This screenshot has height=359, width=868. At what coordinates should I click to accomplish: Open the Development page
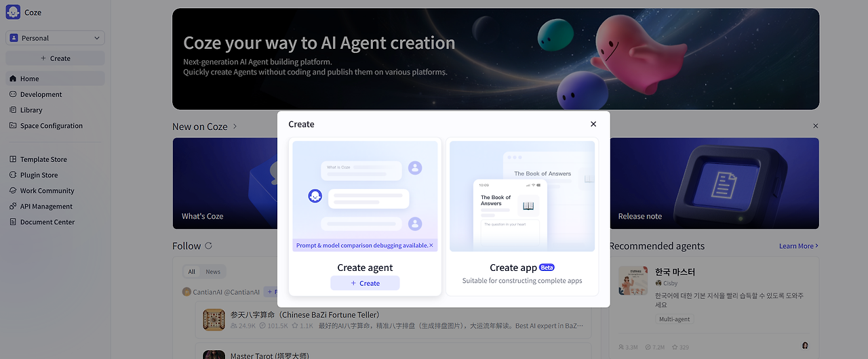pyautogui.click(x=56, y=94)
